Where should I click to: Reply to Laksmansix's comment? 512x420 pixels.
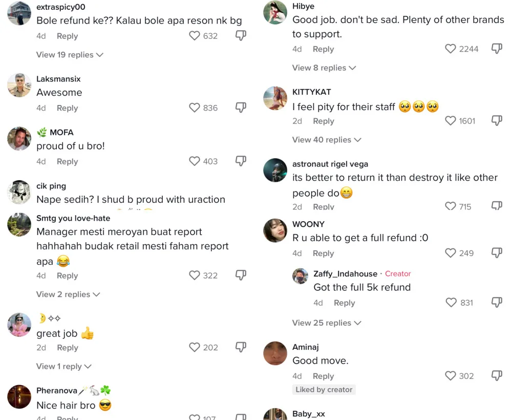(x=67, y=108)
